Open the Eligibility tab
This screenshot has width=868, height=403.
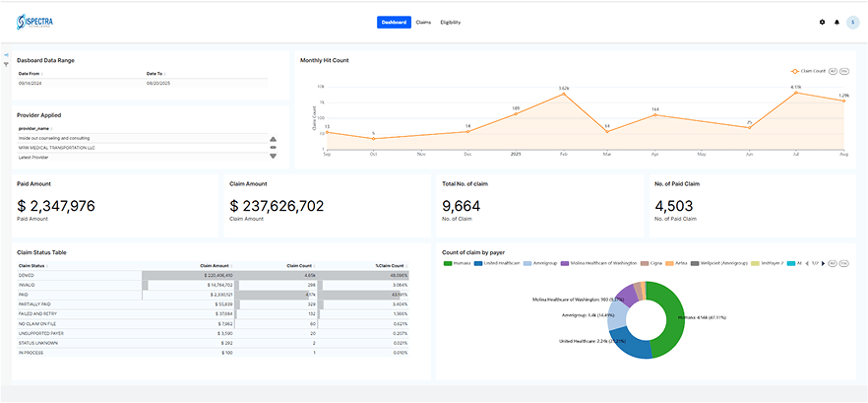click(x=451, y=22)
